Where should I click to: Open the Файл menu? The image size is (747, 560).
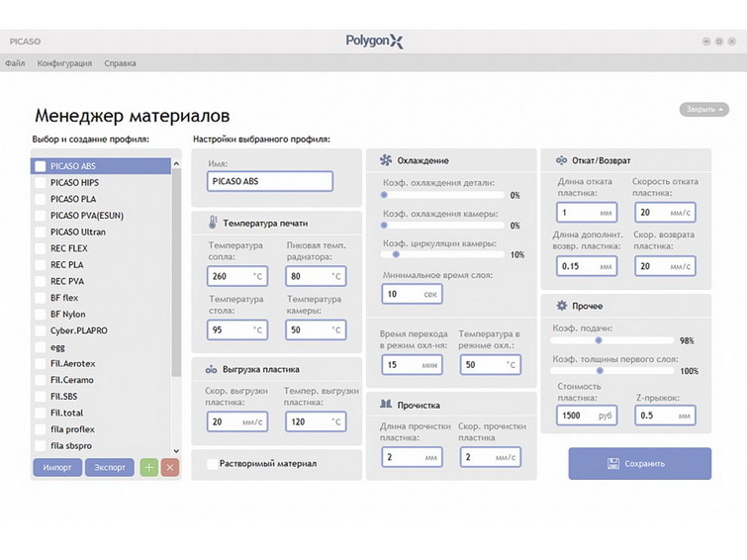[15, 63]
